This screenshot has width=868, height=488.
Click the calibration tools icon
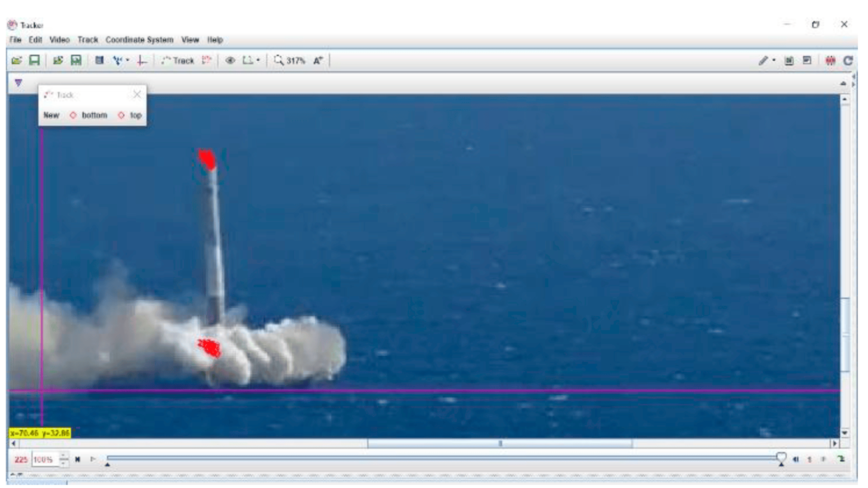click(x=117, y=61)
